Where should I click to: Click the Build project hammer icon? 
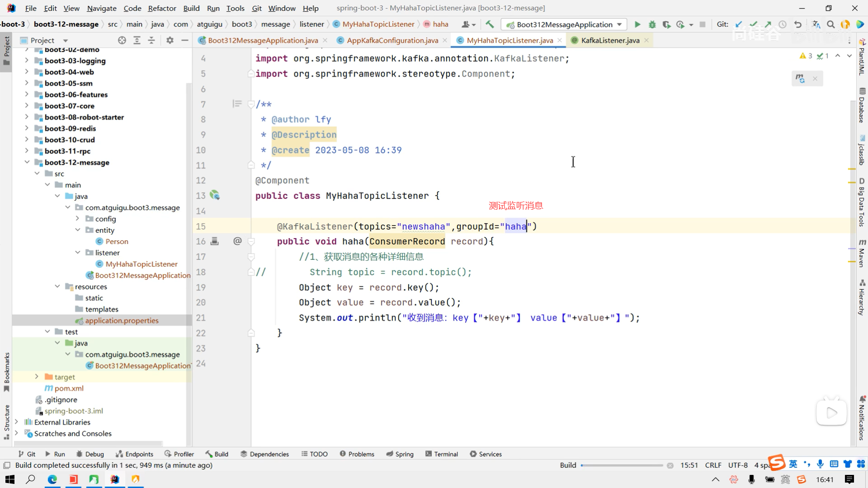490,24
